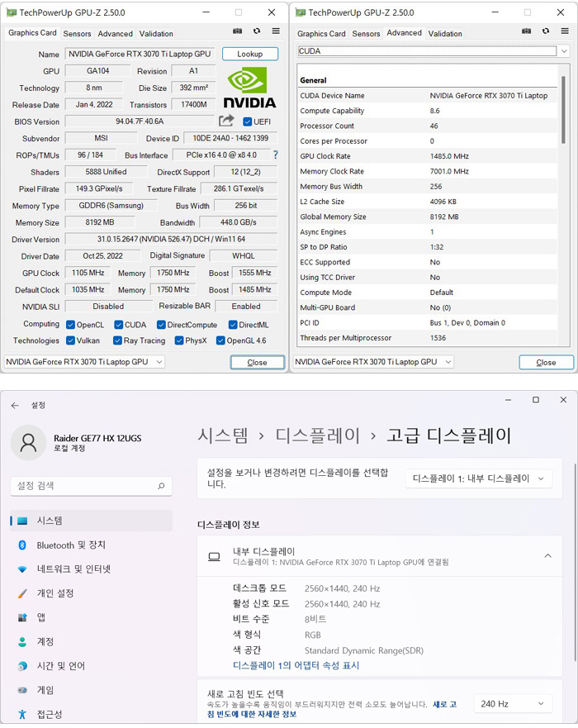Toggle PhysX checkbox

[179, 340]
